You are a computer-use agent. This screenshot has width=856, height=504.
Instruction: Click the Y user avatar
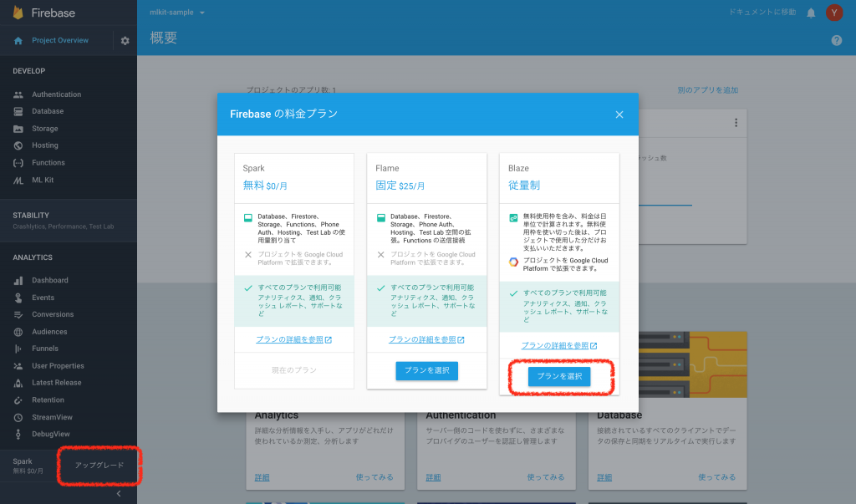pos(833,13)
